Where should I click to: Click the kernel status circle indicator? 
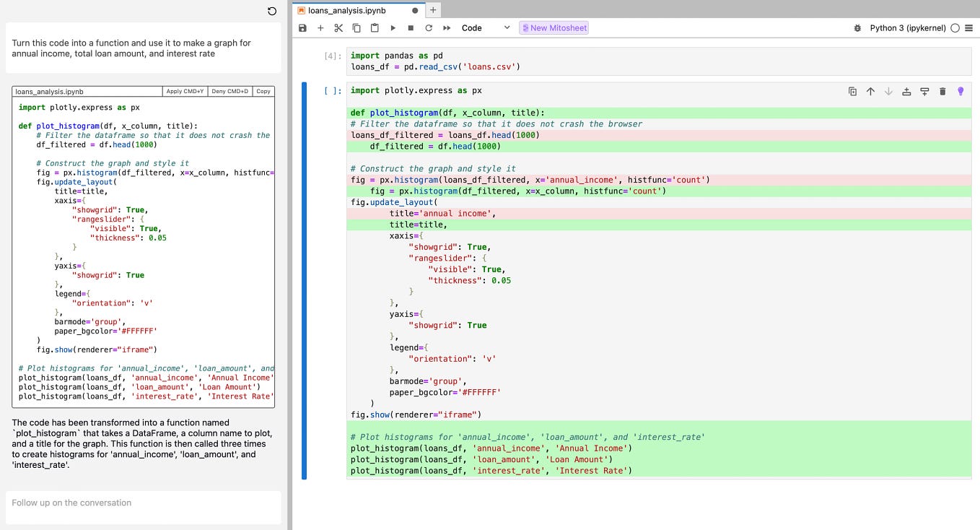(x=955, y=28)
